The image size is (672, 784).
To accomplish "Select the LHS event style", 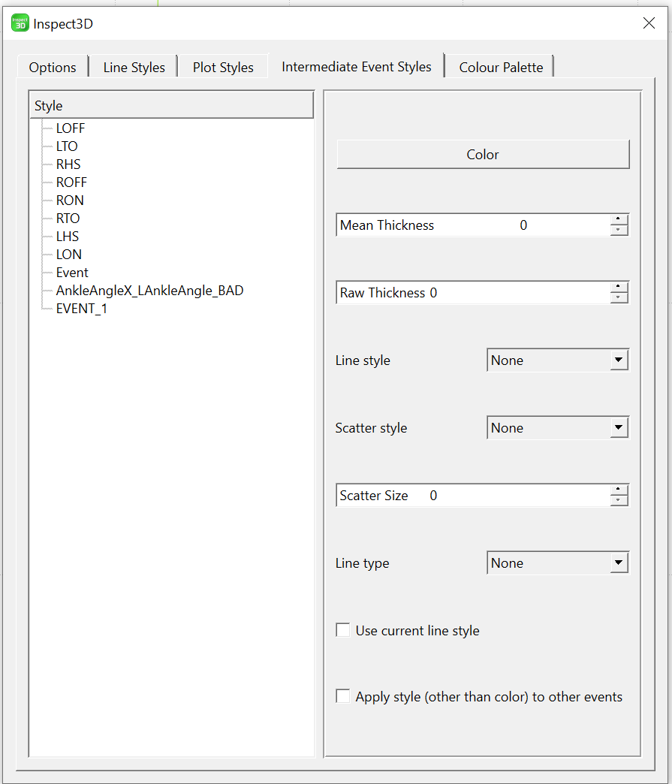I will point(68,237).
